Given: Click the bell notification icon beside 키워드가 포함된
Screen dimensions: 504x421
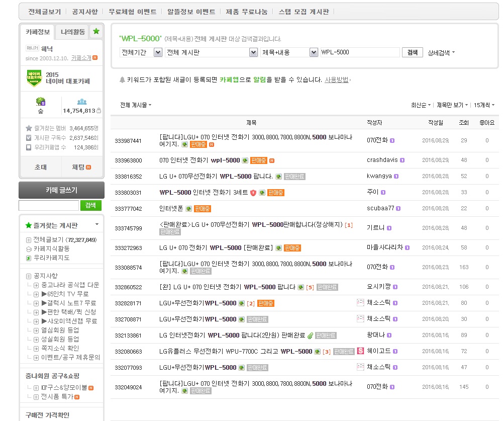Looking at the screenshot, I should pos(122,79).
